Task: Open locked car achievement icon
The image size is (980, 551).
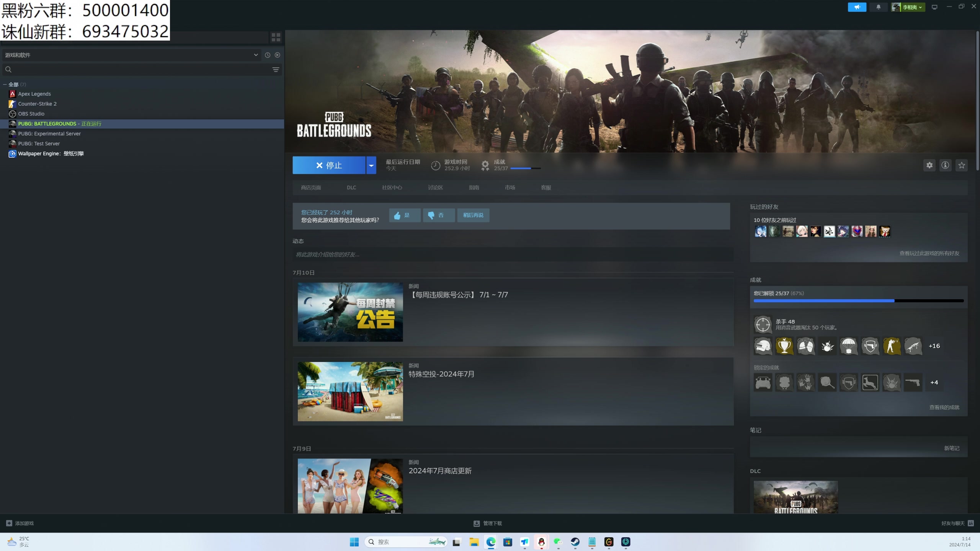Action: (x=763, y=383)
